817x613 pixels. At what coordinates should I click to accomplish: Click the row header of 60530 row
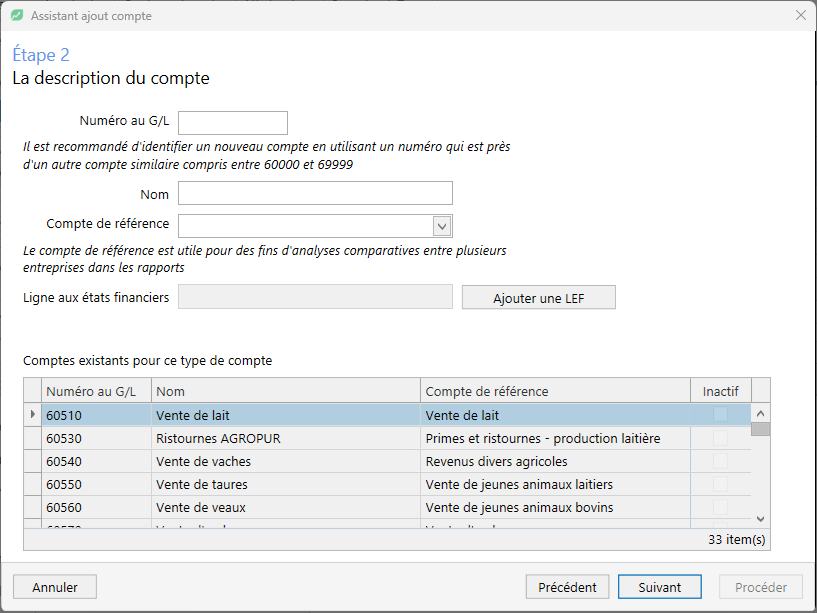(x=33, y=438)
